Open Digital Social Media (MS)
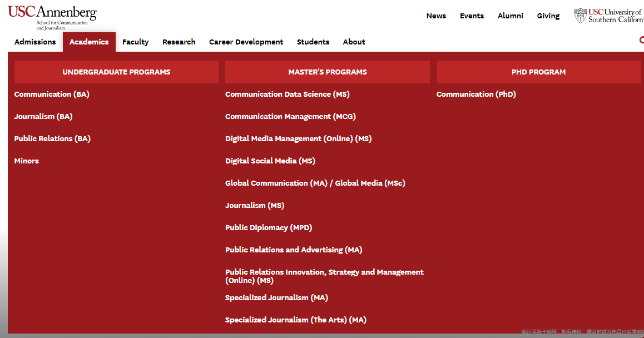644x338 pixels. point(270,161)
